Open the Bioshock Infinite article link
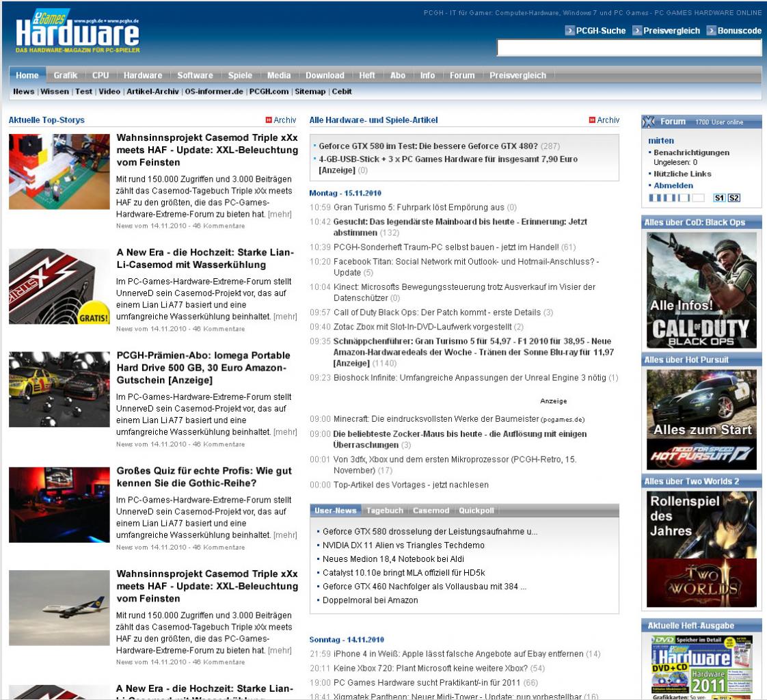This screenshot has height=700, width=767. (x=470, y=377)
